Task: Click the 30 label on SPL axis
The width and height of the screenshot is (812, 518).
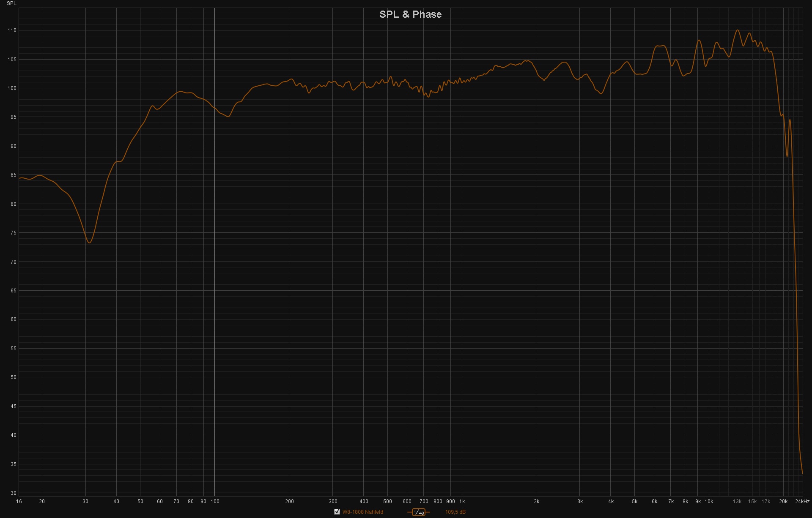Action: click(14, 493)
